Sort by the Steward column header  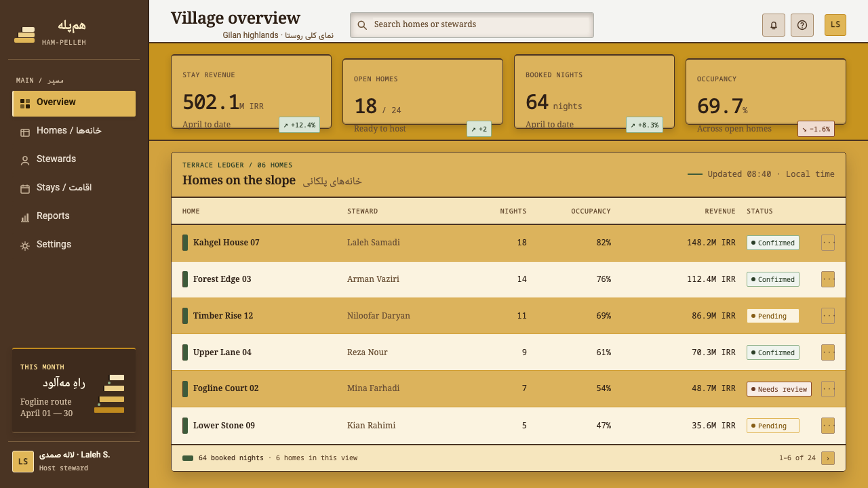pos(362,211)
